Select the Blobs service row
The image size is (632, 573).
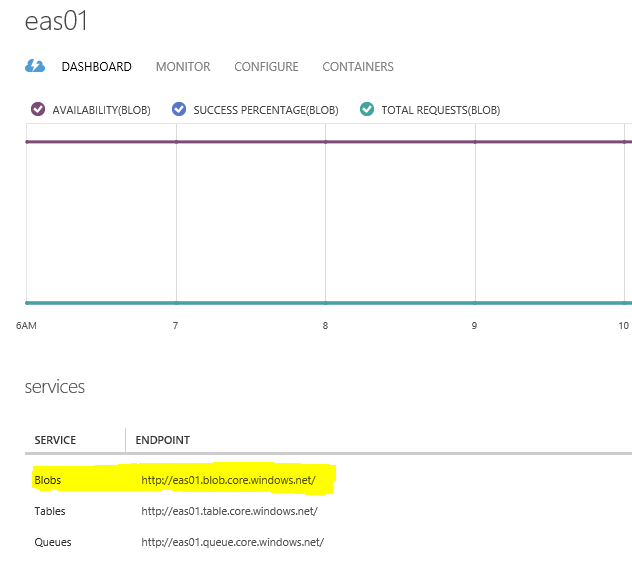pos(183,479)
